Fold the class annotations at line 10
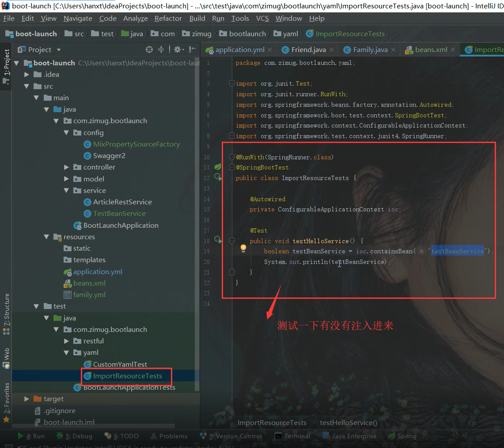The image size is (504, 448). 232,157
